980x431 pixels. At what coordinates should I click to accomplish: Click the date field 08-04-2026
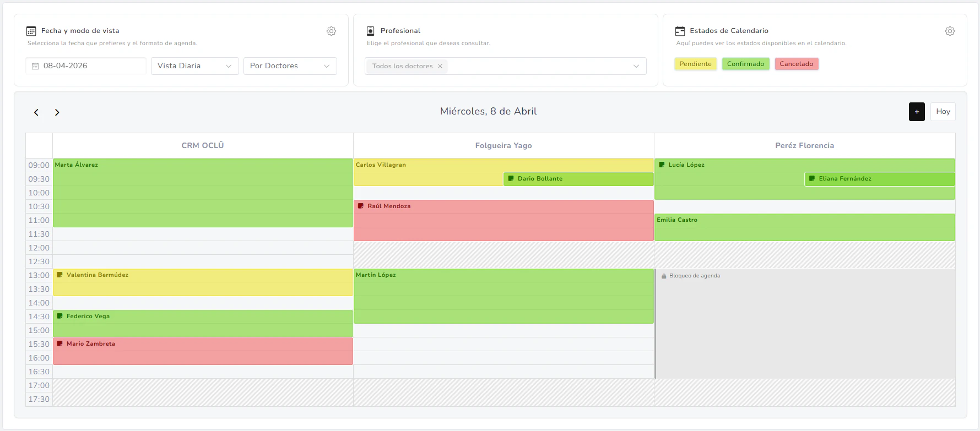pyautogui.click(x=86, y=66)
